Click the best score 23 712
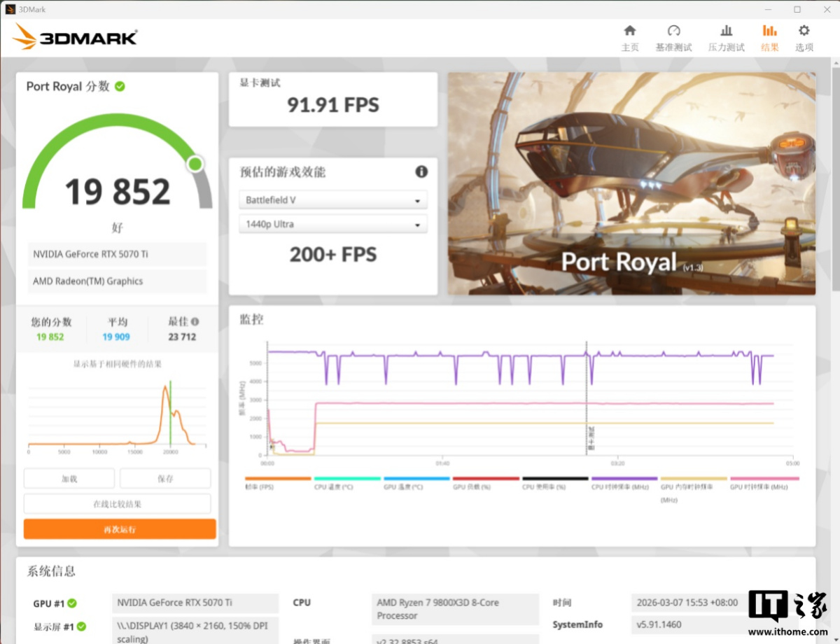The image size is (840, 644). (x=183, y=337)
